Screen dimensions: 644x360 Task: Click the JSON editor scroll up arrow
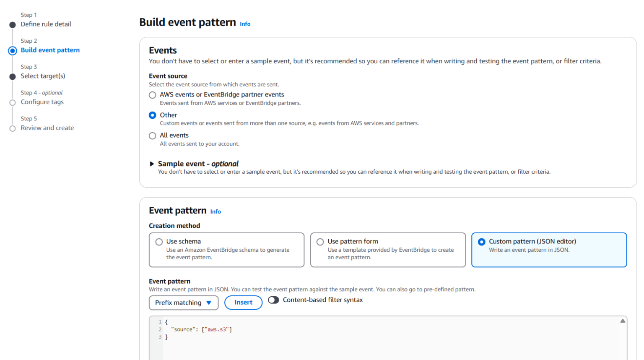pyautogui.click(x=623, y=321)
